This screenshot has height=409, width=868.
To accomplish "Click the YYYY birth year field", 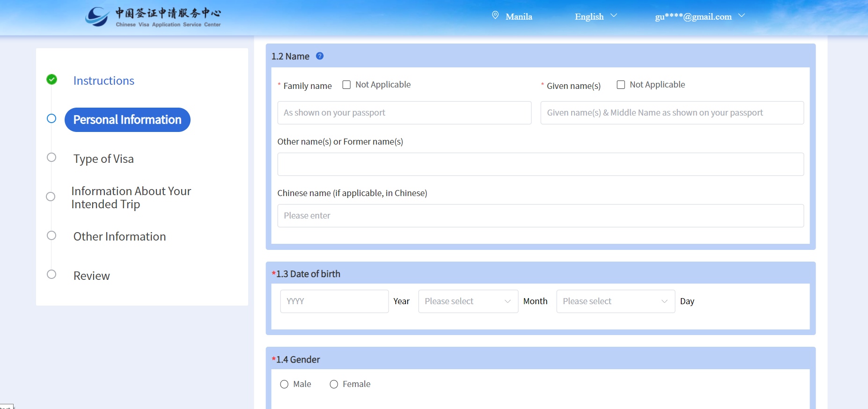I will click(334, 301).
